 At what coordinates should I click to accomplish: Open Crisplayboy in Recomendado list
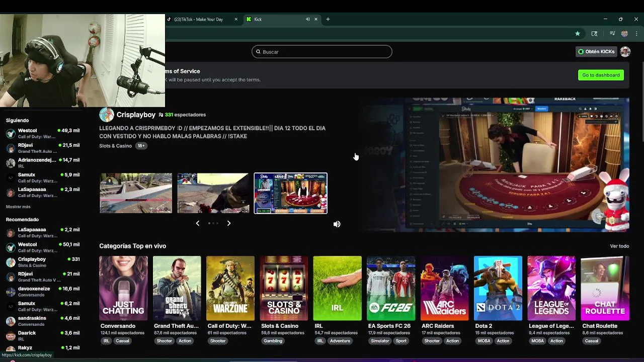tap(43, 262)
